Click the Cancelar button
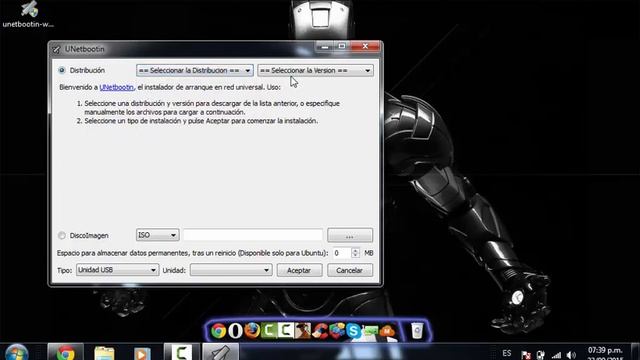The width and height of the screenshot is (640, 360). 350,270
